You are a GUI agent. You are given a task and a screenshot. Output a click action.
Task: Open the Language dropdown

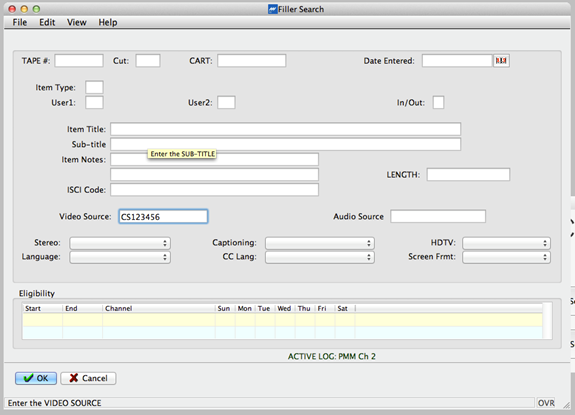(x=120, y=257)
